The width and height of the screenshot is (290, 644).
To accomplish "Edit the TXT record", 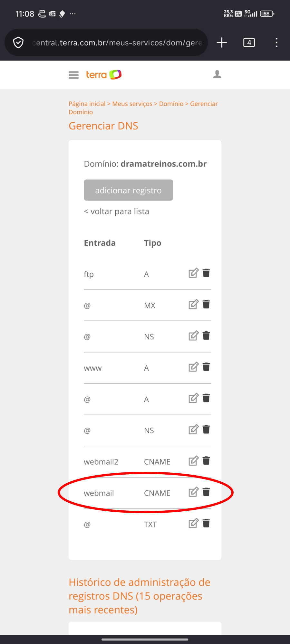I will [193, 524].
